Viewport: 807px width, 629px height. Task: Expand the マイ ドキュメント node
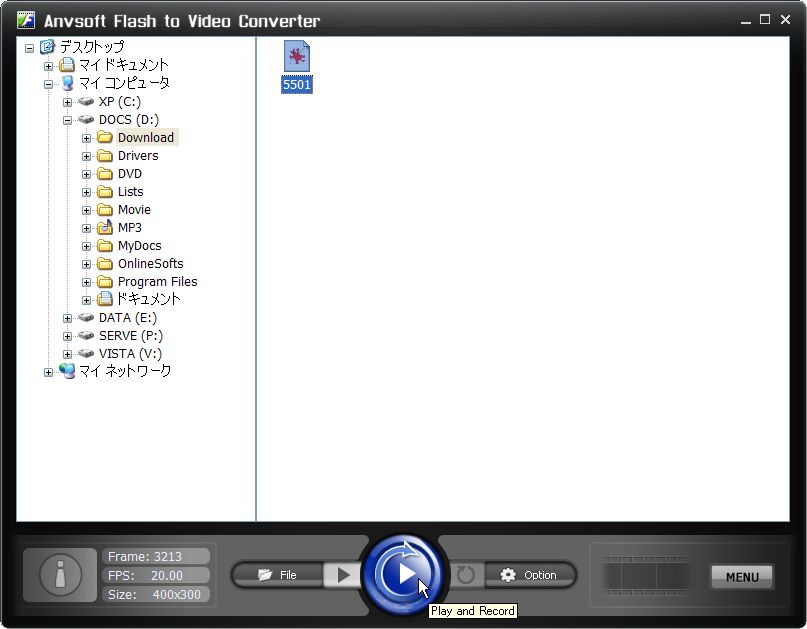point(48,66)
